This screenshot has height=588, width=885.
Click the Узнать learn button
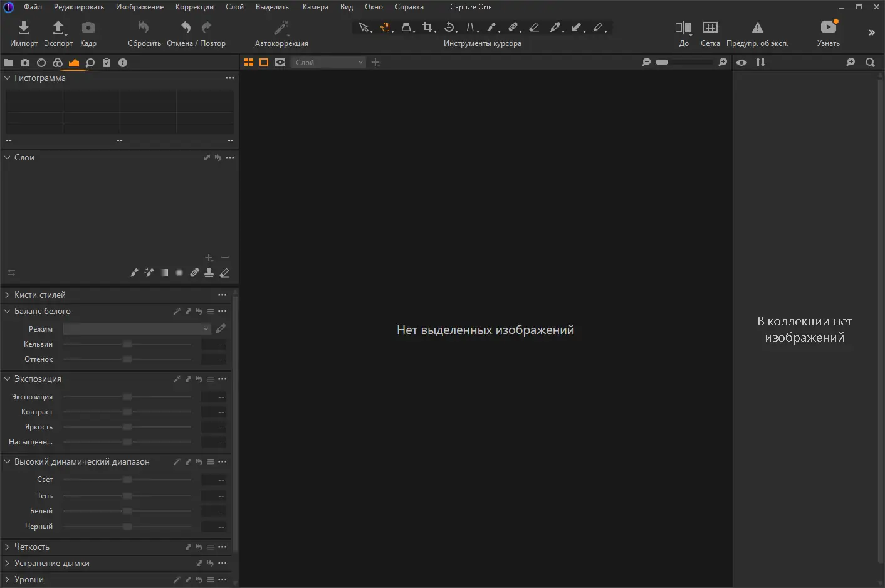pyautogui.click(x=829, y=33)
